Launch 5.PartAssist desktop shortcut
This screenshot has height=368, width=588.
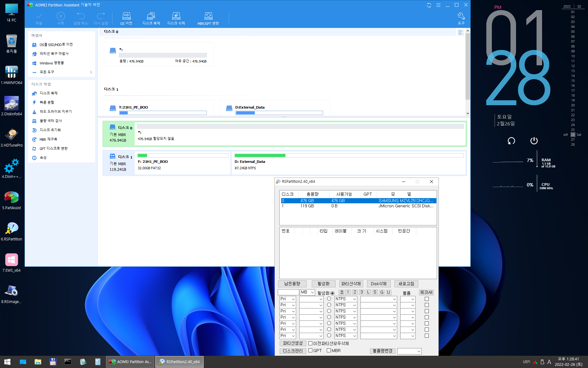(x=12, y=200)
